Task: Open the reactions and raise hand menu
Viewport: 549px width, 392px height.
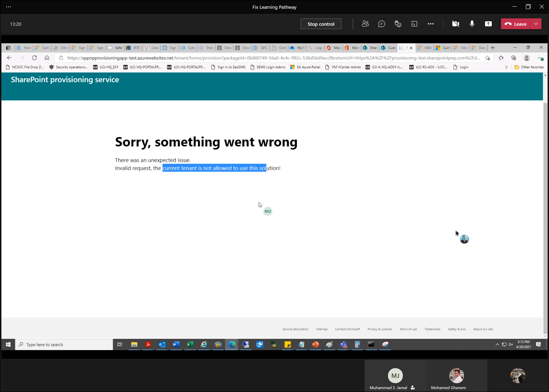Action: tap(398, 24)
